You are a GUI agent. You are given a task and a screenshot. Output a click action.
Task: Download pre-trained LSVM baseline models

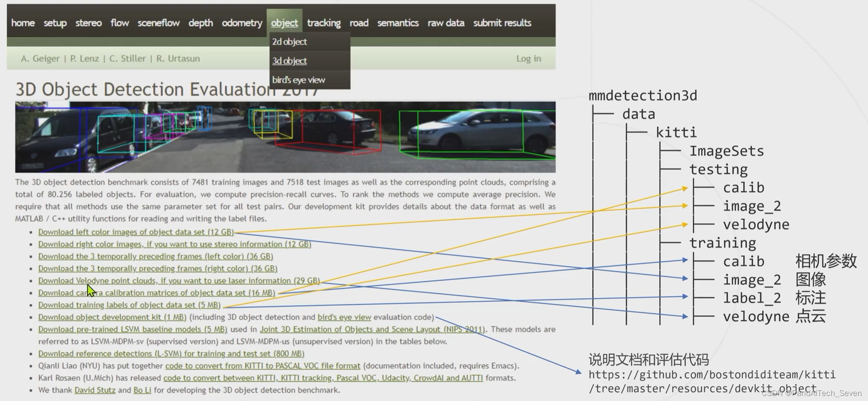click(133, 330)
